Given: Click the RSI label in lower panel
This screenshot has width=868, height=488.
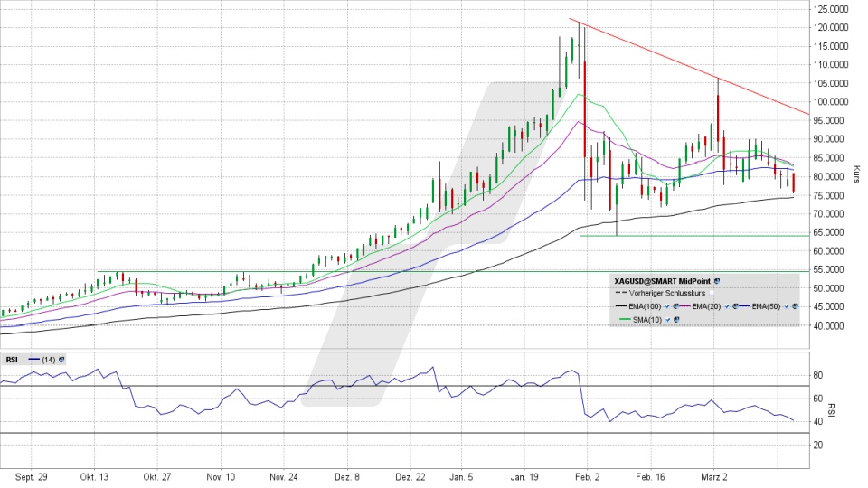Looking at the screenshot, I should pyautogui.click(x=12, y=360).
